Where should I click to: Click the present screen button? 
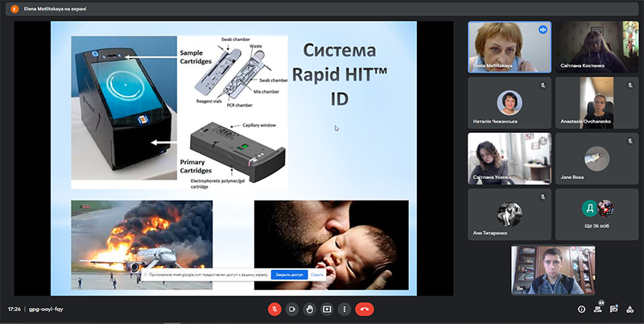point(327,309)
